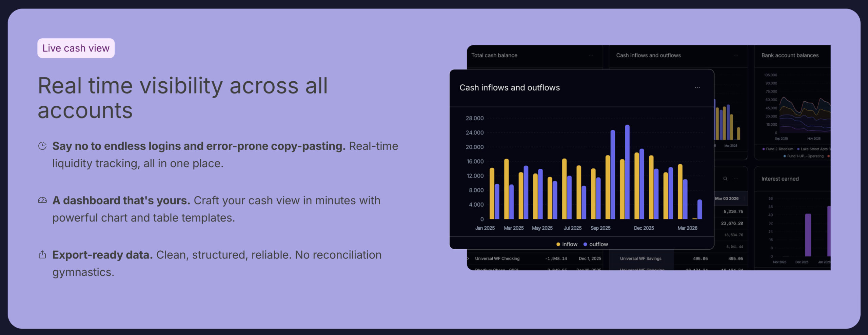
Task: Click the '-1,948.14' amount cell
Action: (x=556, y=258)
